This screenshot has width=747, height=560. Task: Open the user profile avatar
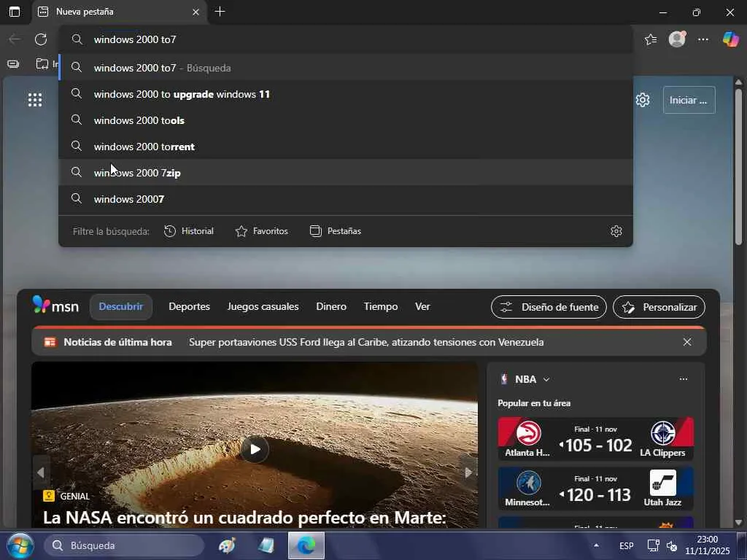pyautogui.click(x=677, y=39)
